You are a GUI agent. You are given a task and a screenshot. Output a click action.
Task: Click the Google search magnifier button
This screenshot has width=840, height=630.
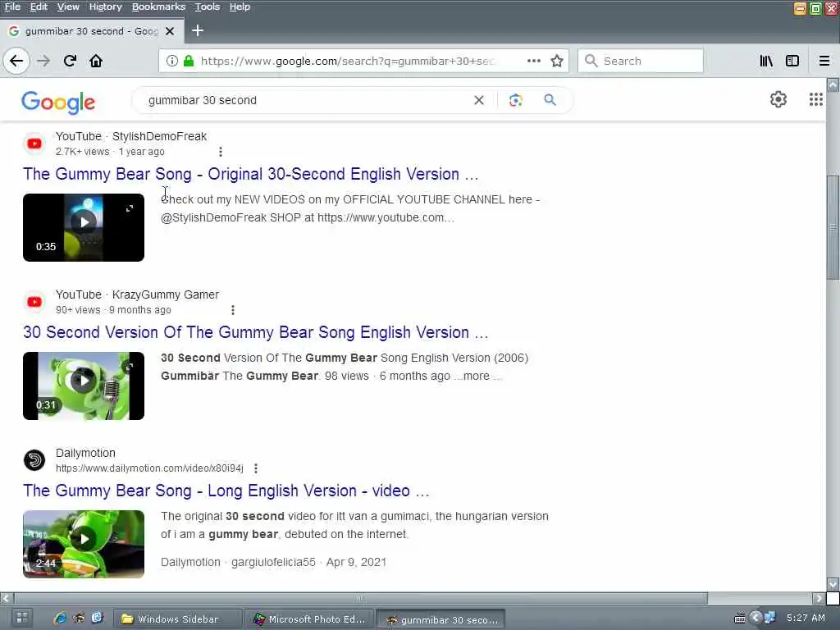pos(550,99)
